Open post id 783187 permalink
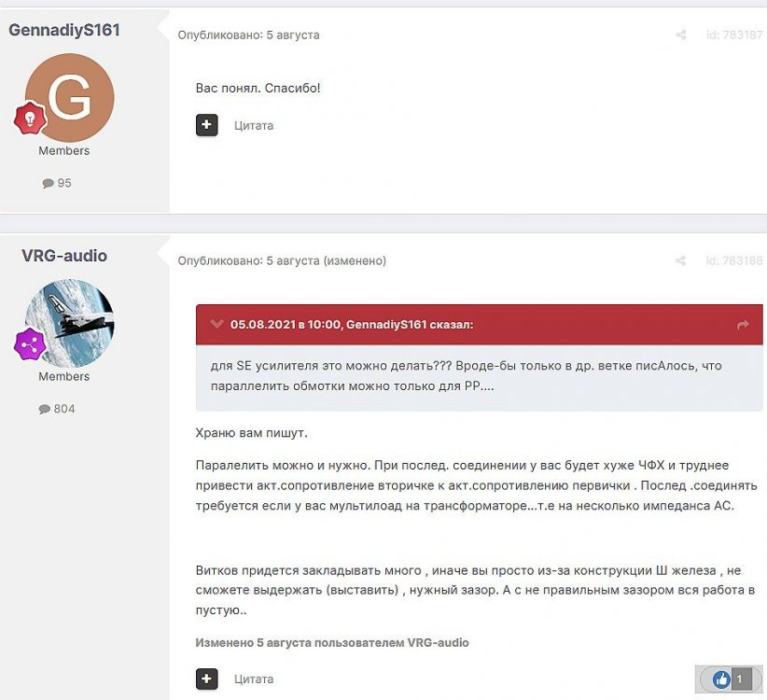This screenshot has width=767, height=700. 734,35
